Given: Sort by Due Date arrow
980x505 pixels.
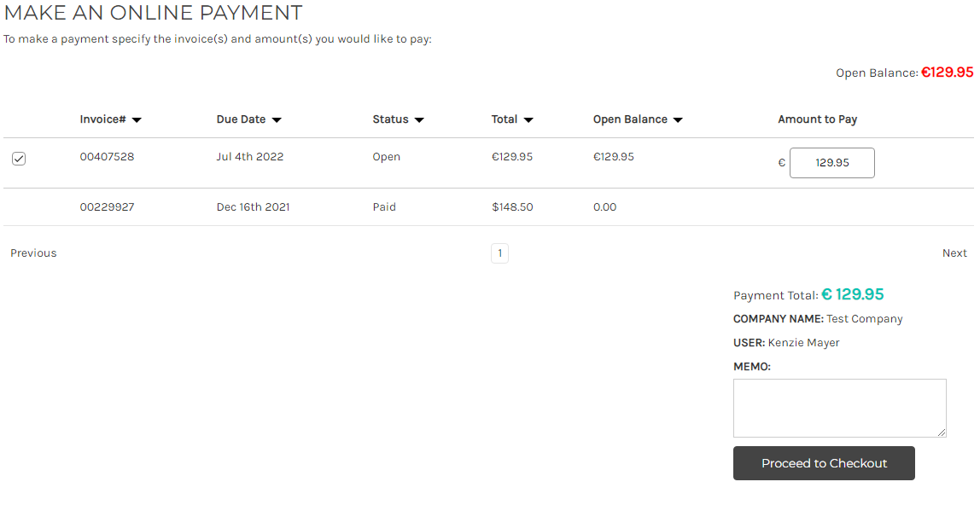Looking at the screenshot, I should (x=277, y=119).
